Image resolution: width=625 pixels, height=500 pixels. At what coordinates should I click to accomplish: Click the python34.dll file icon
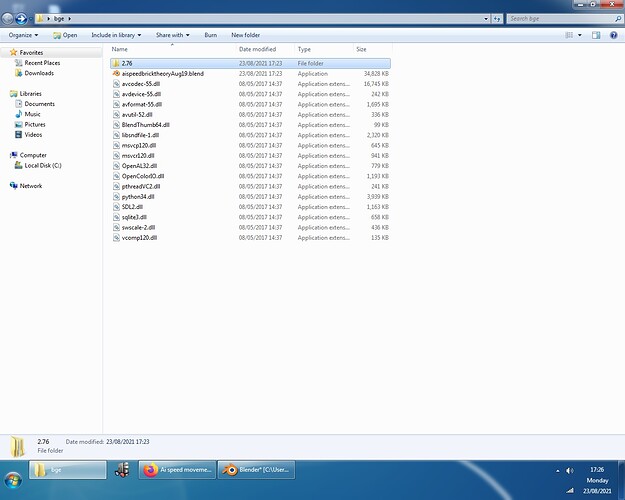116,197
